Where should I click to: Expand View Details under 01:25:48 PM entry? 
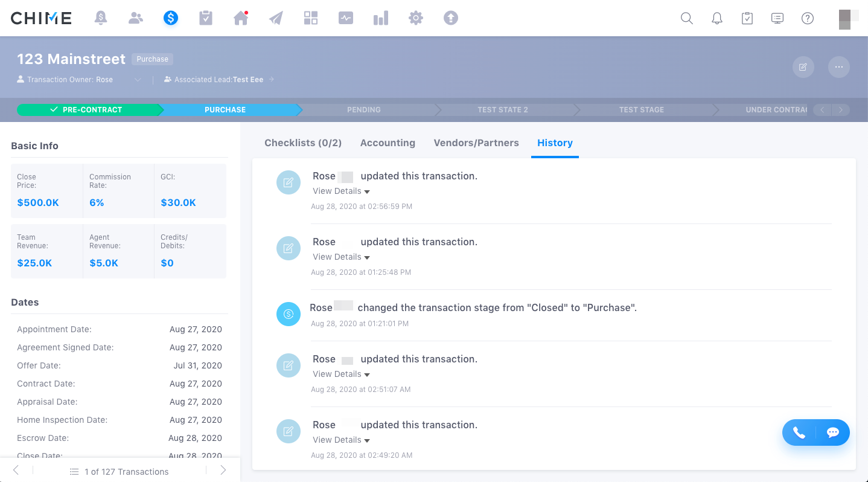(341, 257)
